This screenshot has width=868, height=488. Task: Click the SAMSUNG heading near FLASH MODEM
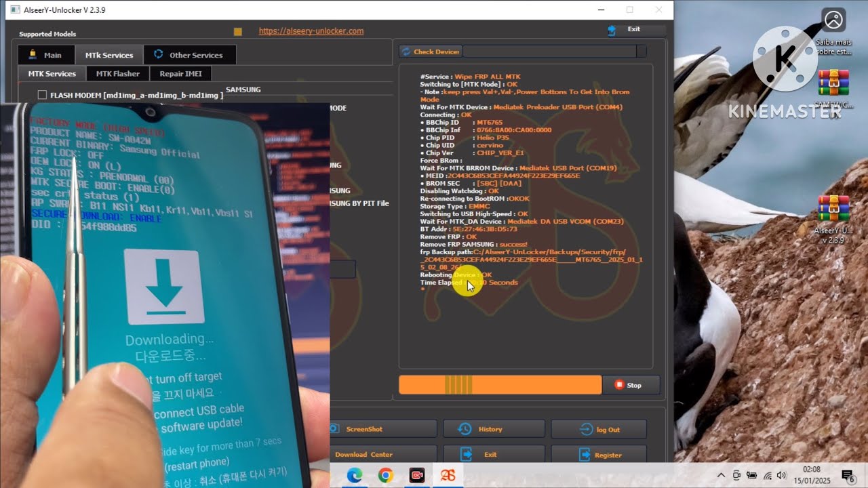(x=243, y=89)
